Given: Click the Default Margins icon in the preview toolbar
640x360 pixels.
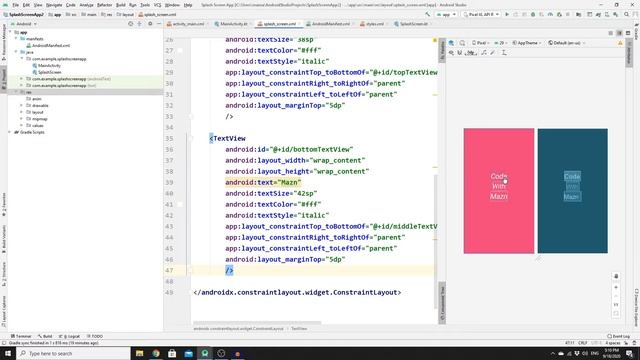Looking at the screenshot, I should 471,53.
